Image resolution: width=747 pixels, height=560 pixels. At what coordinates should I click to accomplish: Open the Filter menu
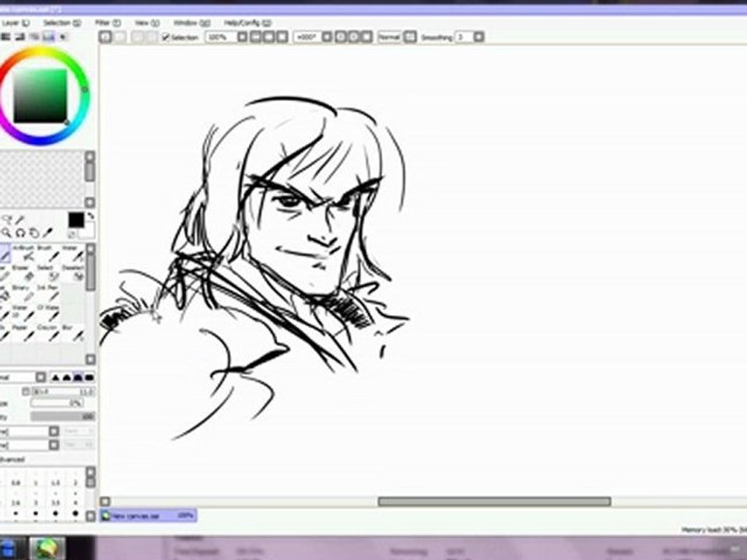click(107, 23)
